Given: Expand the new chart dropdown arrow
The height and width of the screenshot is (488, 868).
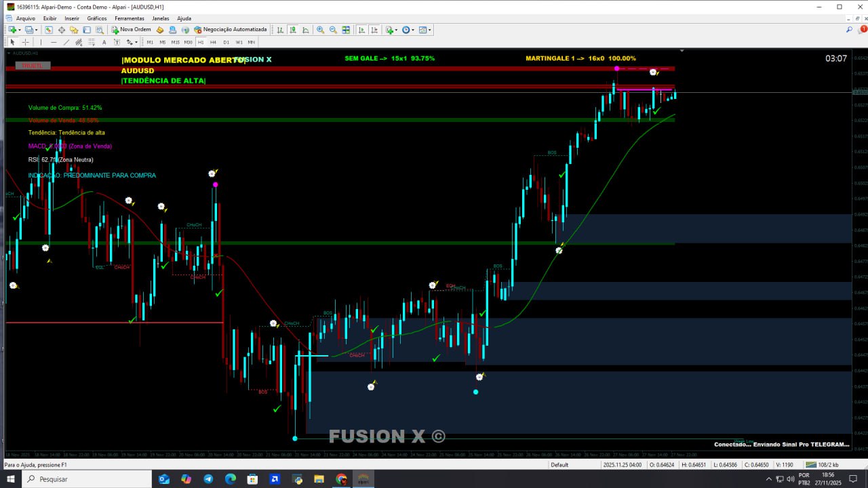Looking at the screenshot, I should tap(20, 30).
